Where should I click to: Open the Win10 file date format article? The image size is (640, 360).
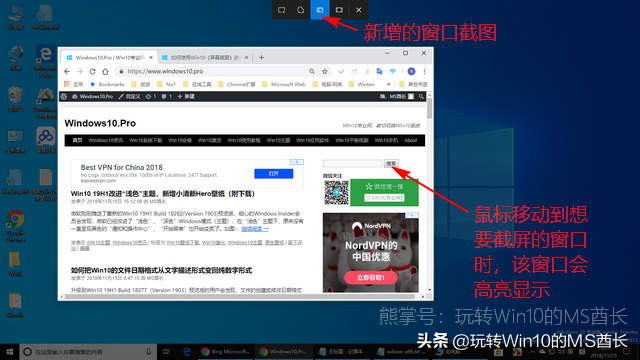point(161,270)
